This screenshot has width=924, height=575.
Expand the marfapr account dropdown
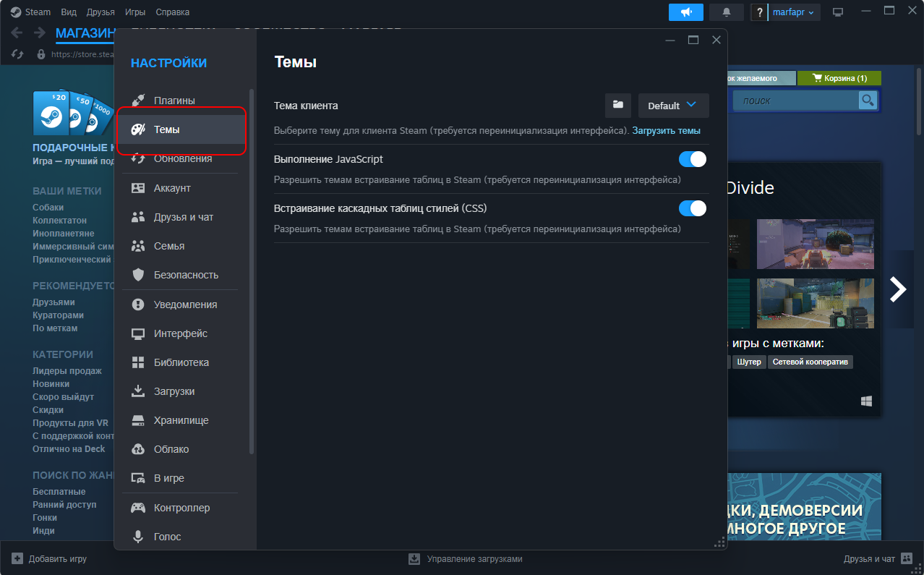(794, 12)
